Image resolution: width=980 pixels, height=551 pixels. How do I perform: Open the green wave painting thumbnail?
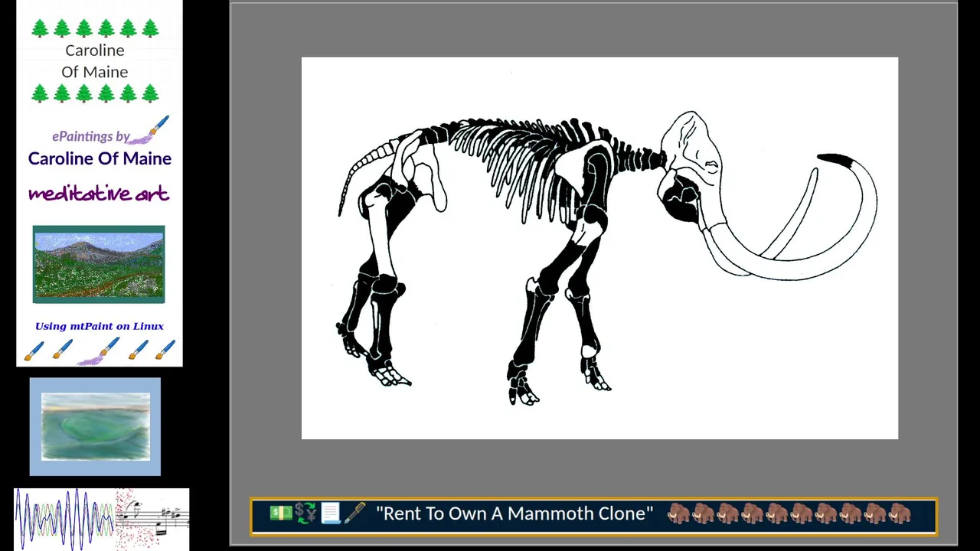(96, 426)
